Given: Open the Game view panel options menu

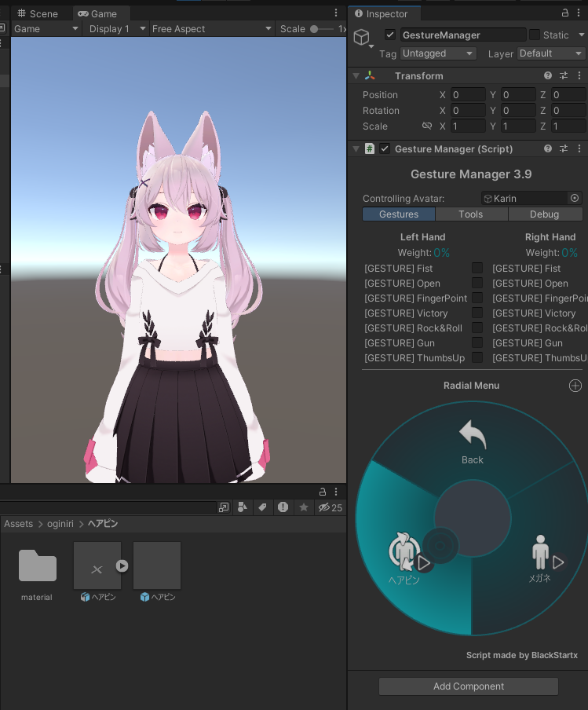Looking at the screenshot, I should 336,13.
